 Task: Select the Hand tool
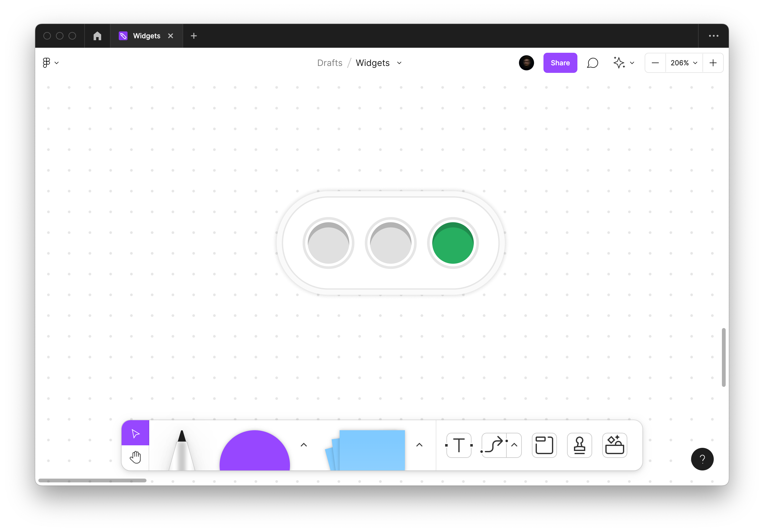coord(135,458)
